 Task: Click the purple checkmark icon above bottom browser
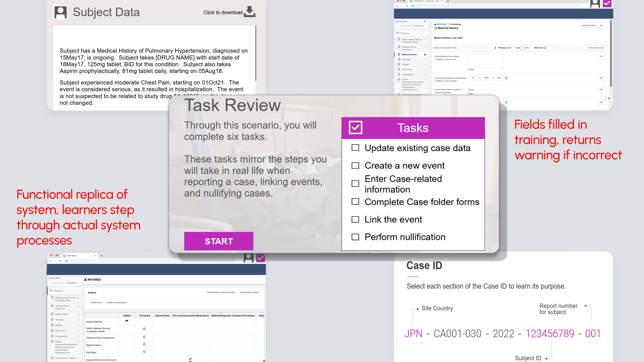260,258
